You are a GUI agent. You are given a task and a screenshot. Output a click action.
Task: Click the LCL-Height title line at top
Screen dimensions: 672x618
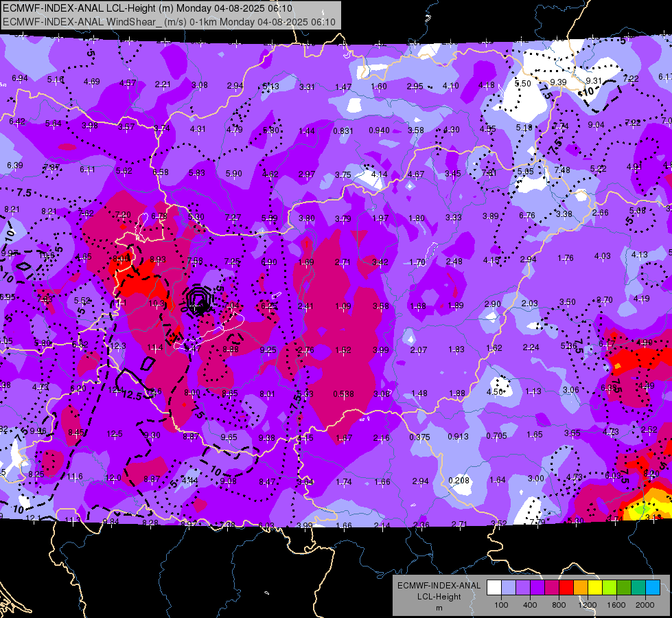148,8
